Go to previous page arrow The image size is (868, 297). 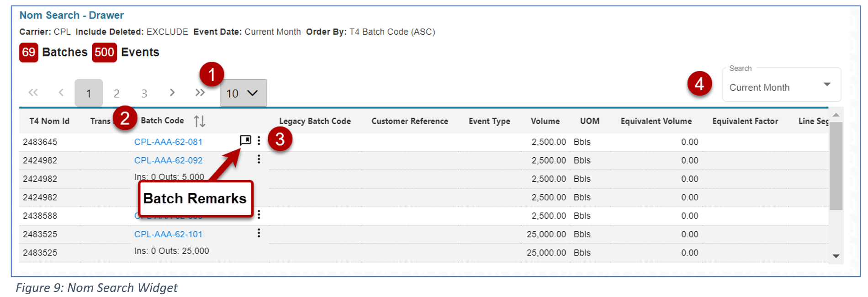click(x=61, y=93)
